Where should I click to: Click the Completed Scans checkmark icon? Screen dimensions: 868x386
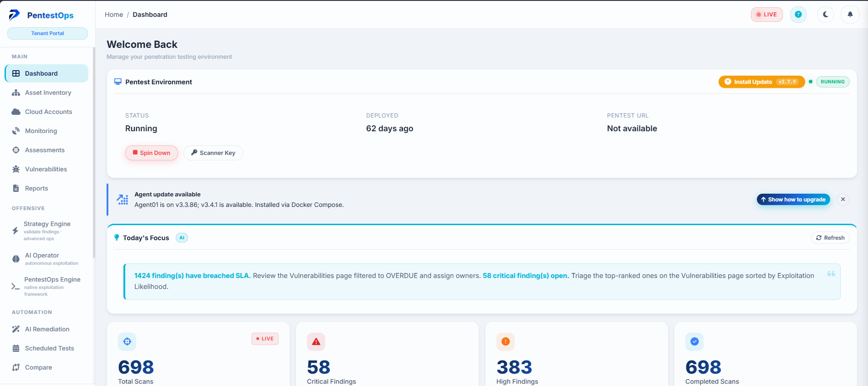click(x=694, y=341)
